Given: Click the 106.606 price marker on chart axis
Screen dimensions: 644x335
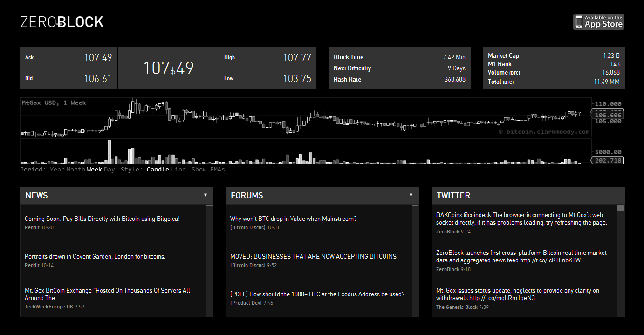Looking at the screenshot, I should point(607,115).
